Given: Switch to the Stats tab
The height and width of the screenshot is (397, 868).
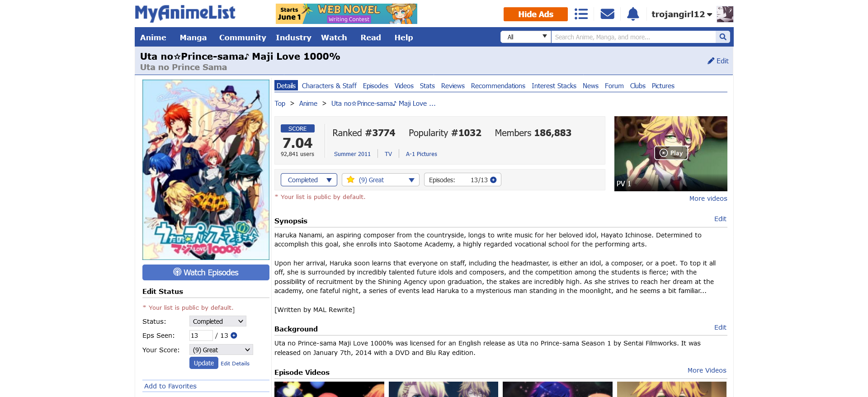Looking at the screenshot, I should click(427, 86).
